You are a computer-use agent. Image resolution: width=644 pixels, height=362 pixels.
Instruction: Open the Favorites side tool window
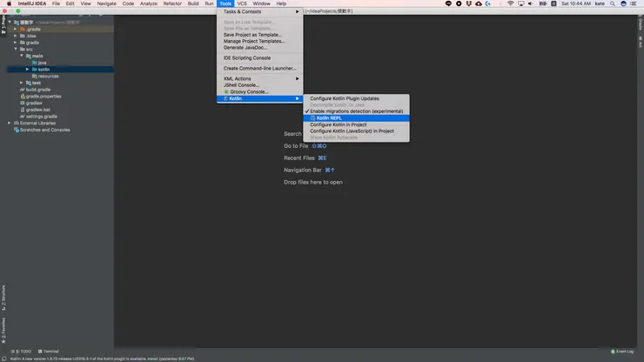pyautogui.click(x=3, y=331)
